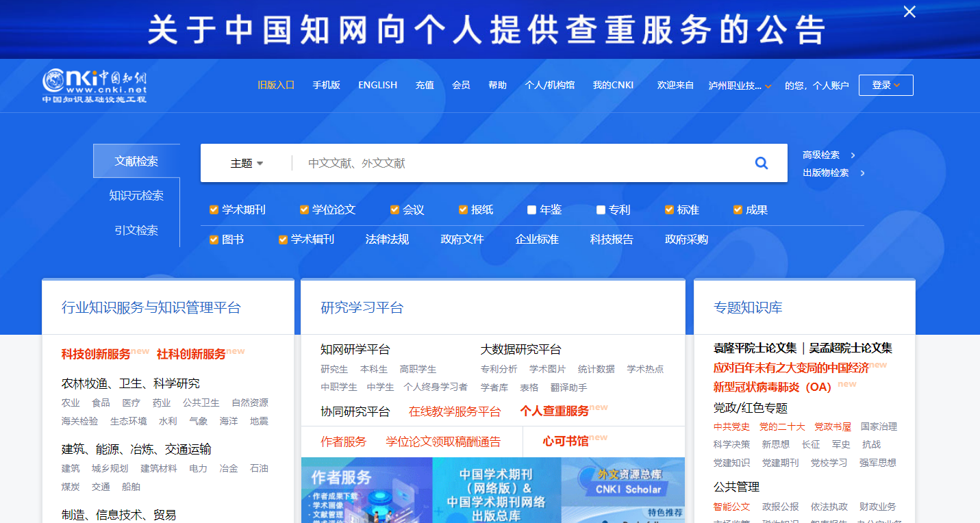Toggle the 学术期刊 checkbox

[214, 209]
